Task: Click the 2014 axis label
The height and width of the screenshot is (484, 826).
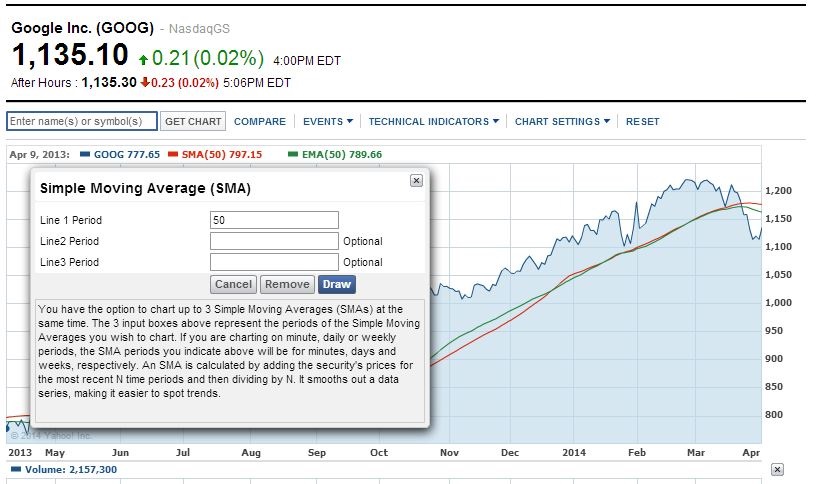Action: tap(574, 452)
